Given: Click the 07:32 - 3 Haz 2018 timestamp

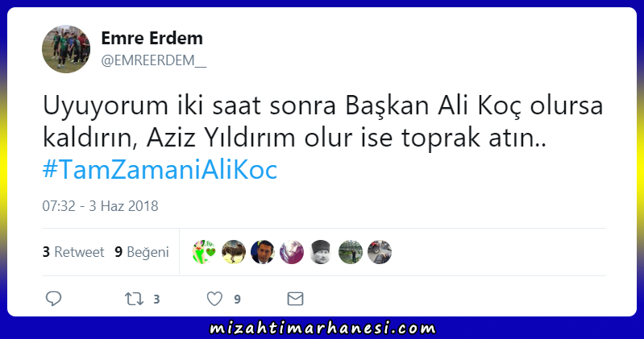Looking at the screenshot, I should [x=100, y=205].
